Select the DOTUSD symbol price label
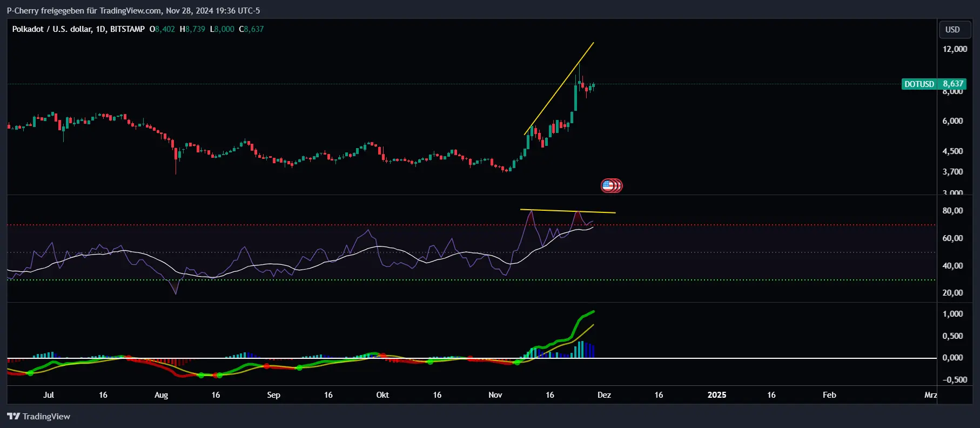 [919, 84]
